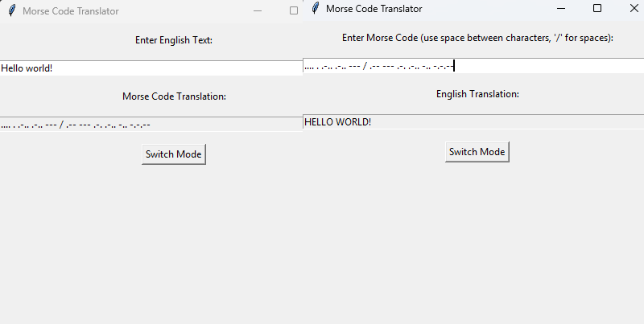Maximize the left Morse Code Translator window
This screenshot has height=324, width=644.
click(x=294, y=11)
